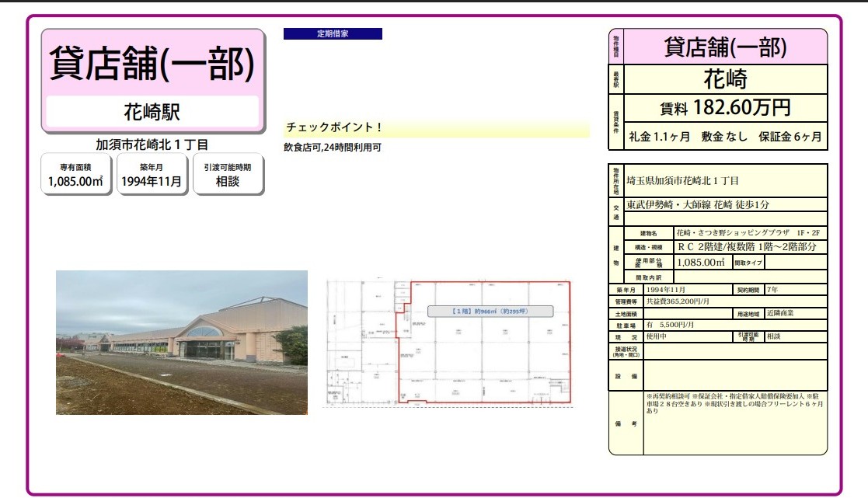Click the 契約期間 7年 value

772,289
